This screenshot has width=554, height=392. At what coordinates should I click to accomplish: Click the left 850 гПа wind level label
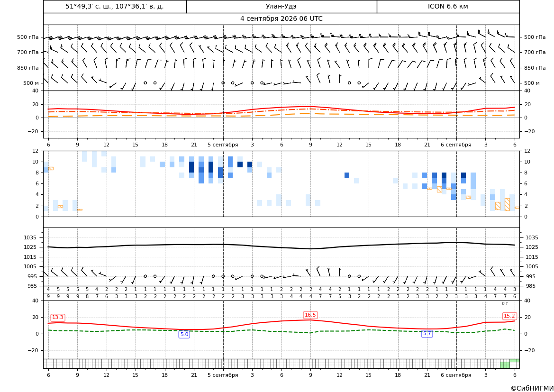(28, 68)
